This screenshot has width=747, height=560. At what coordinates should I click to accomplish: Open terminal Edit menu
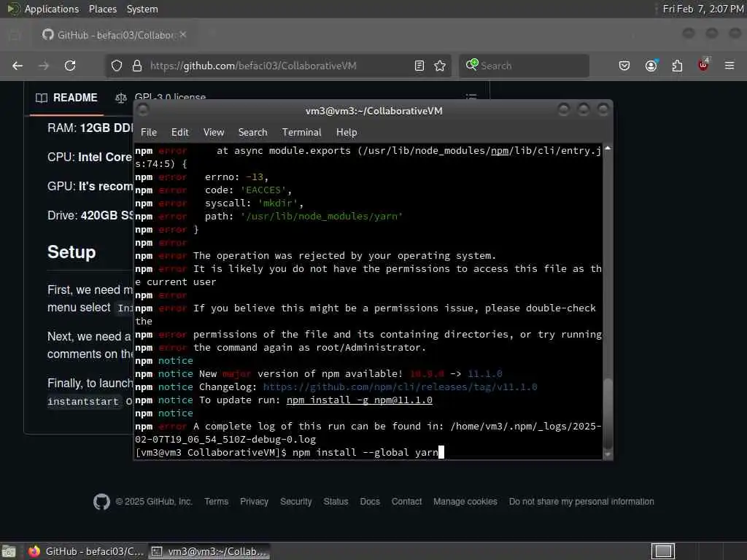click(180, 133)
